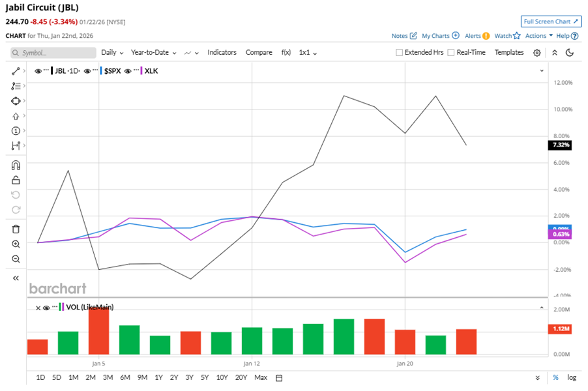Image resolution: width=588 pixels, height=391 pixels.
Task: Toggle JBL series visibility eye
Action: pos(38,71)
